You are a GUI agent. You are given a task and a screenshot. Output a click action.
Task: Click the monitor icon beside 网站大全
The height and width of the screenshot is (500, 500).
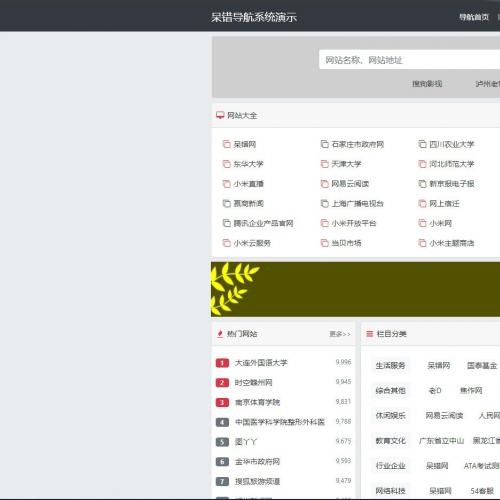220,115
